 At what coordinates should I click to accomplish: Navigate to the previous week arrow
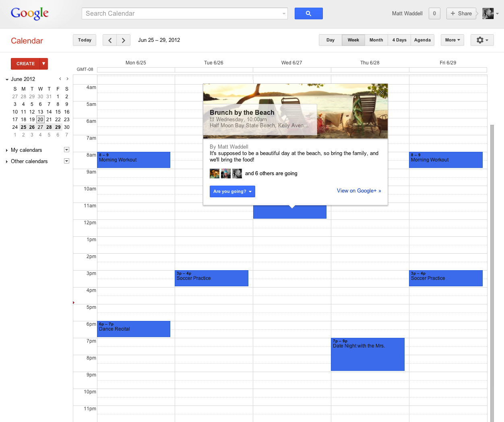tap(109, 40)
